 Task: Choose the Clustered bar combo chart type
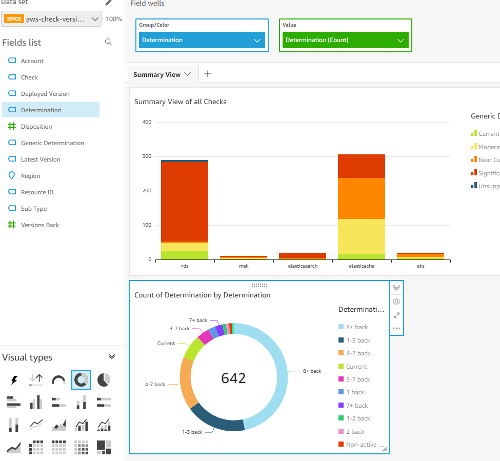(x=82, y=425)
